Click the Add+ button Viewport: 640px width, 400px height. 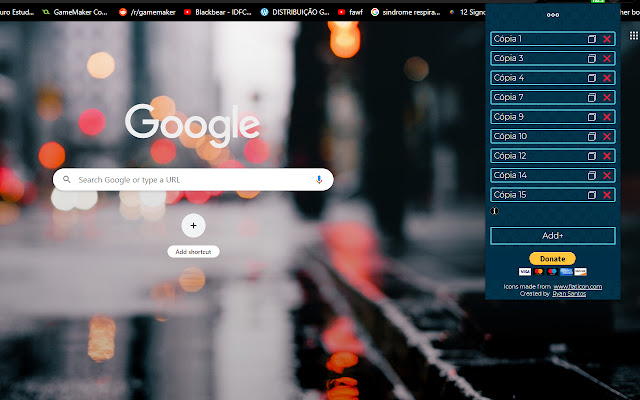pos(553,236)
